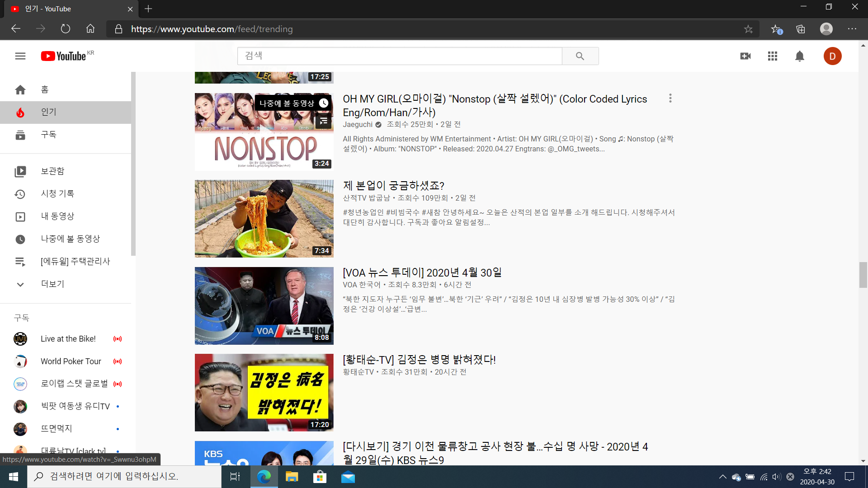Viewport: 868px width, 488px height.
Task: Open the VOA 한국어 channel link
Action: tap(362, 285)
